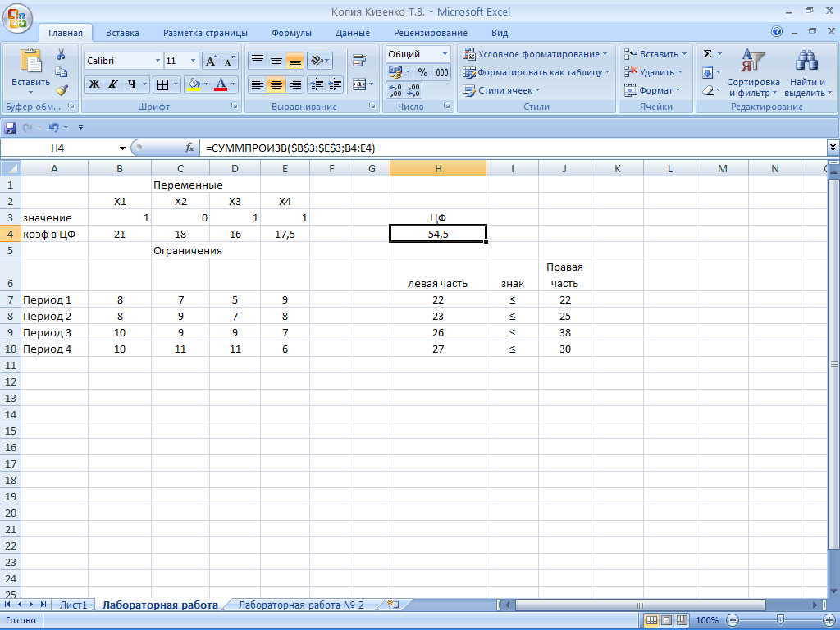Click the Cut scissors icon
This screenshot has height=630, width=840.
pyautogui.click(x=61, y=54)
